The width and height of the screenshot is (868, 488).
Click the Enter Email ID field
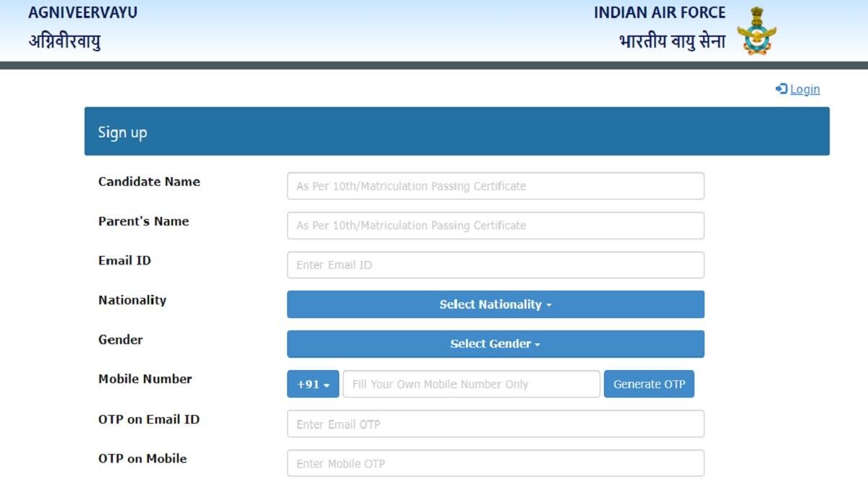tap(495, 265)
